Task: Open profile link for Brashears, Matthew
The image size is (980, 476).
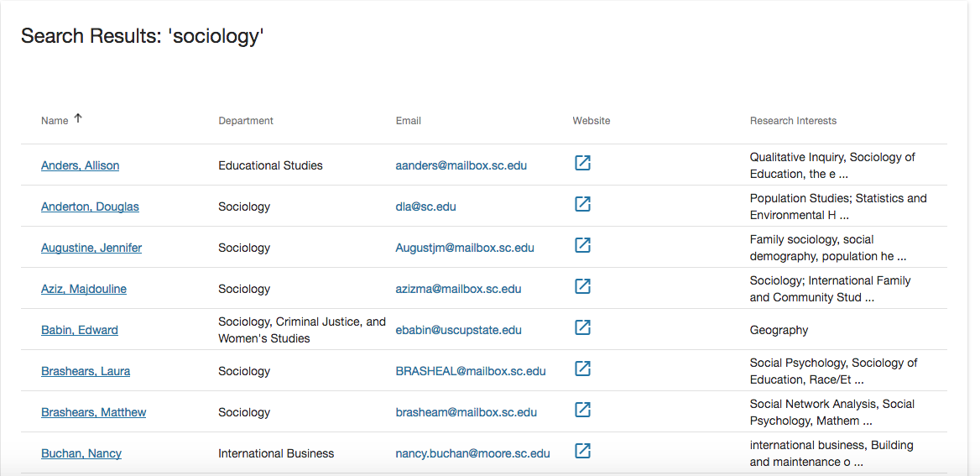Action: [x=94, y=412]
